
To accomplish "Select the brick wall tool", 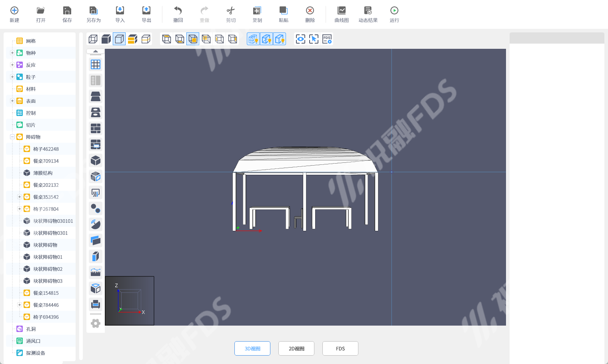I will 96,128.
